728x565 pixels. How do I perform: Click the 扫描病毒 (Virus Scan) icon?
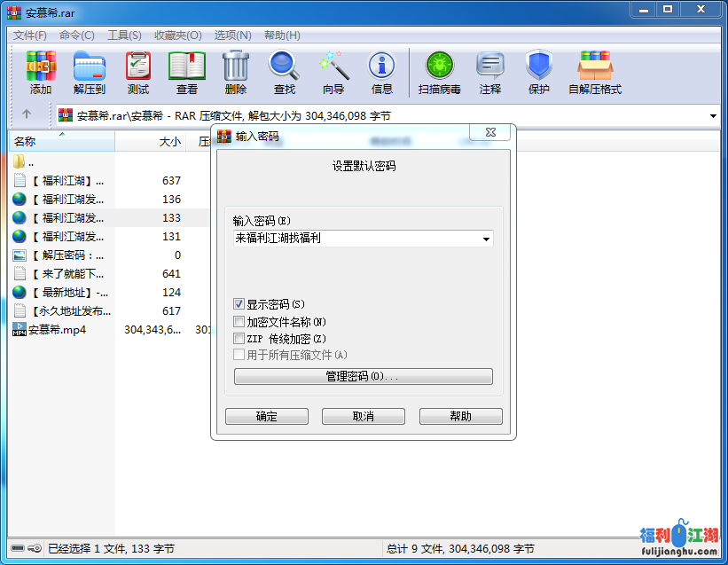click(438, 71)
